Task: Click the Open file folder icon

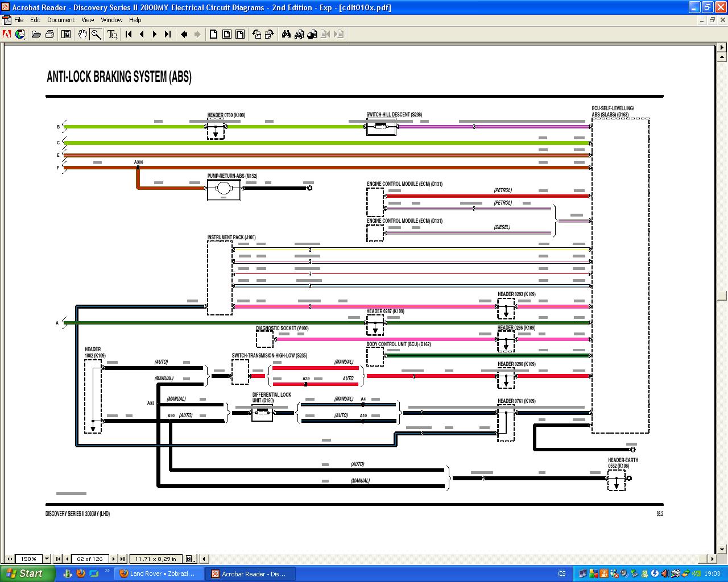Action: tap(36, 35)
